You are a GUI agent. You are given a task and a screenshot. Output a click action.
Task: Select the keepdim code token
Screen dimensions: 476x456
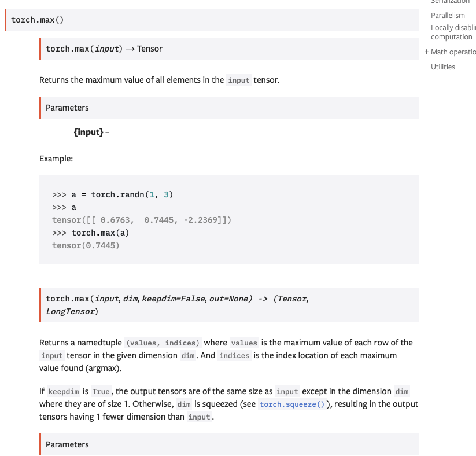point(63,392)
